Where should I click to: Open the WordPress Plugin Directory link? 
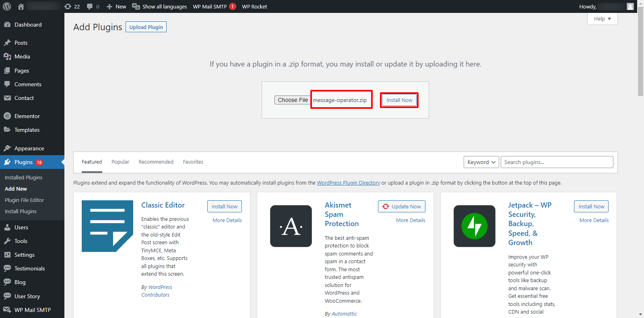[349, 183]
